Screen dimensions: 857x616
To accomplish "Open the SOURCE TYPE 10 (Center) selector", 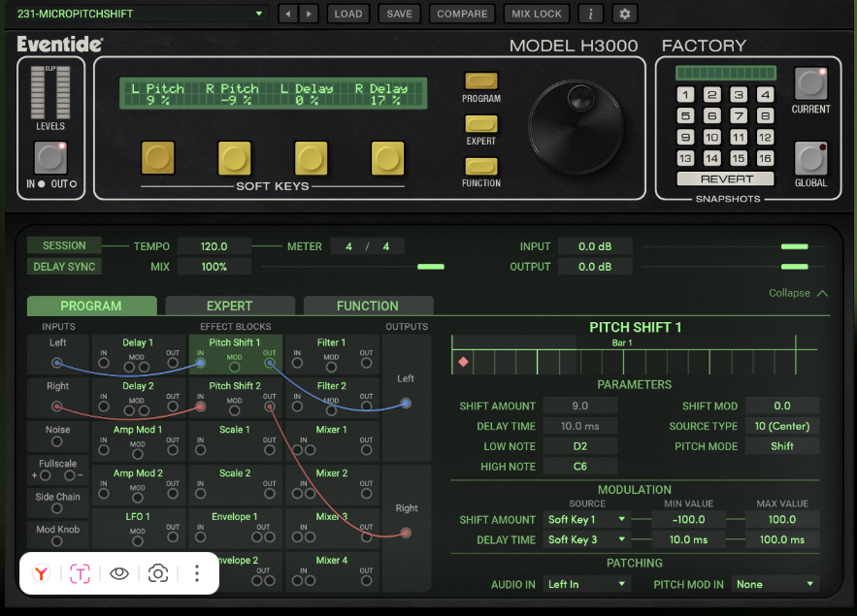I will [782, 426].
